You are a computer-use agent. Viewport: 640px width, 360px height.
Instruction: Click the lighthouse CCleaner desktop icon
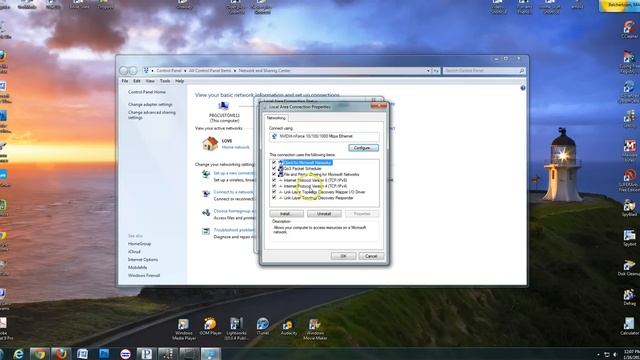point(629,30)
